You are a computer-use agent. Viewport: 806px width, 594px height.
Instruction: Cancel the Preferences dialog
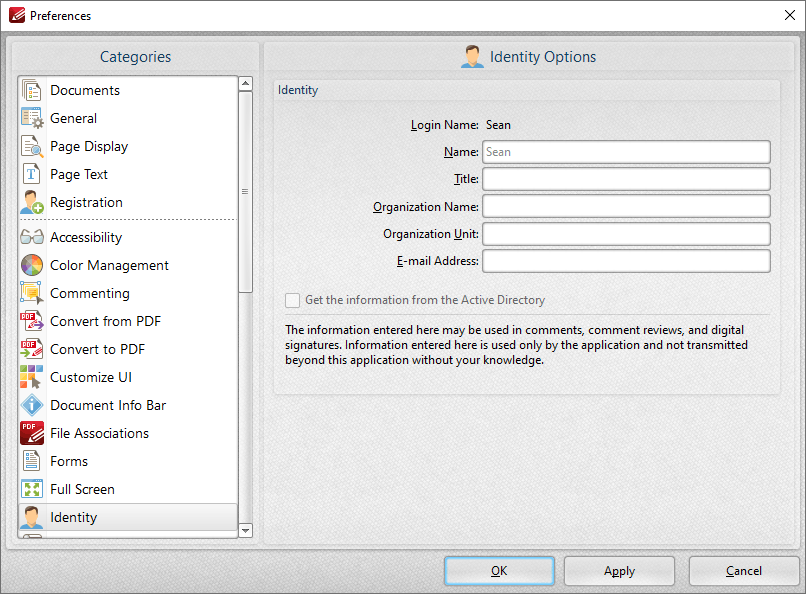tap(743, 571)
